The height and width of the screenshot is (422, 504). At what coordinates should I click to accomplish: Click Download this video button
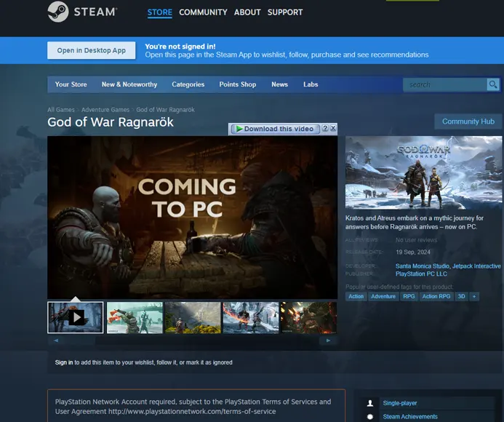[276, 129]
